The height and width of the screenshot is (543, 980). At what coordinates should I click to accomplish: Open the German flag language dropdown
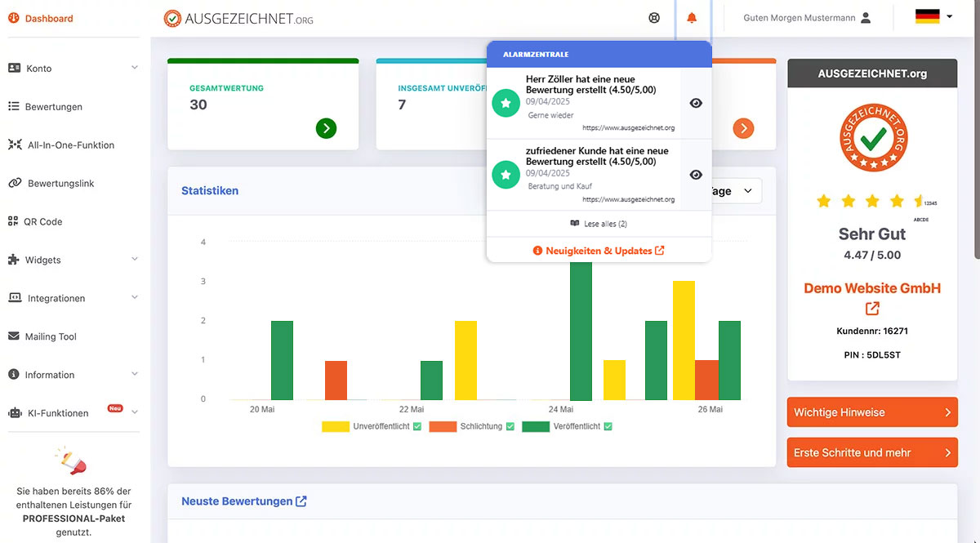(934, 17)
